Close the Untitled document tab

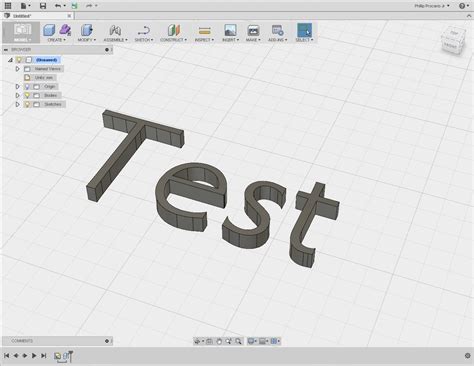pyautogui.click(x=69, y=16)
